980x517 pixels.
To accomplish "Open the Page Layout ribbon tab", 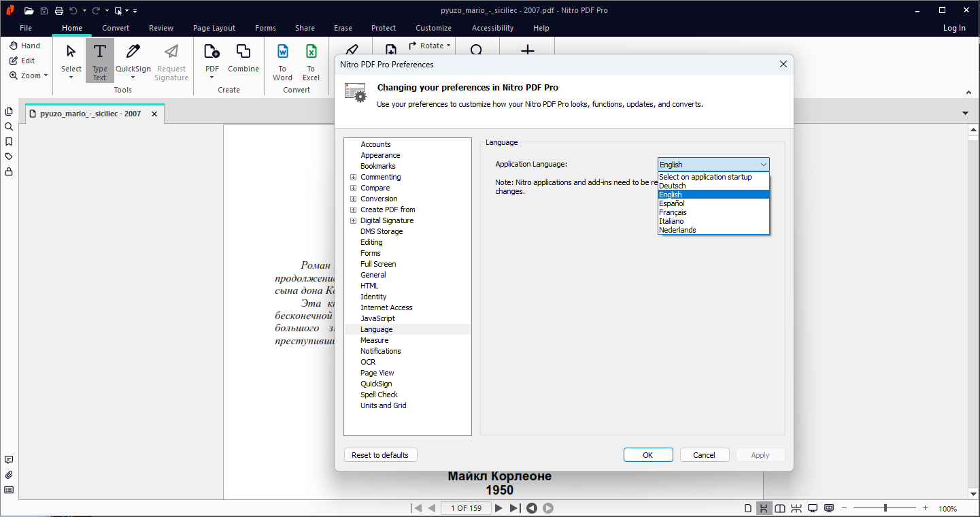I will pos(214,28).
